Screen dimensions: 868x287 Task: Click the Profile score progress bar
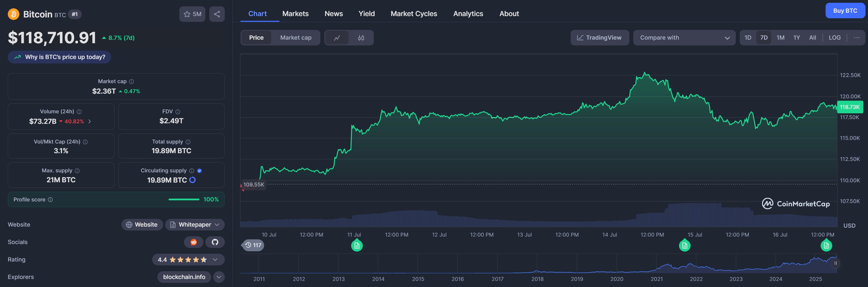tap(184, 200)
